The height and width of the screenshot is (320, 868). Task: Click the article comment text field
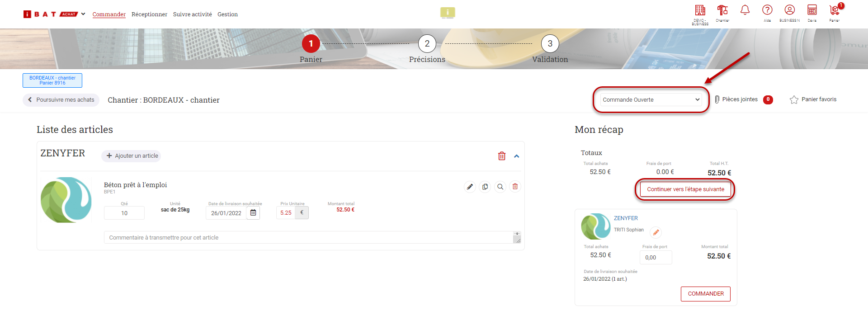click(x=307, y=238)
